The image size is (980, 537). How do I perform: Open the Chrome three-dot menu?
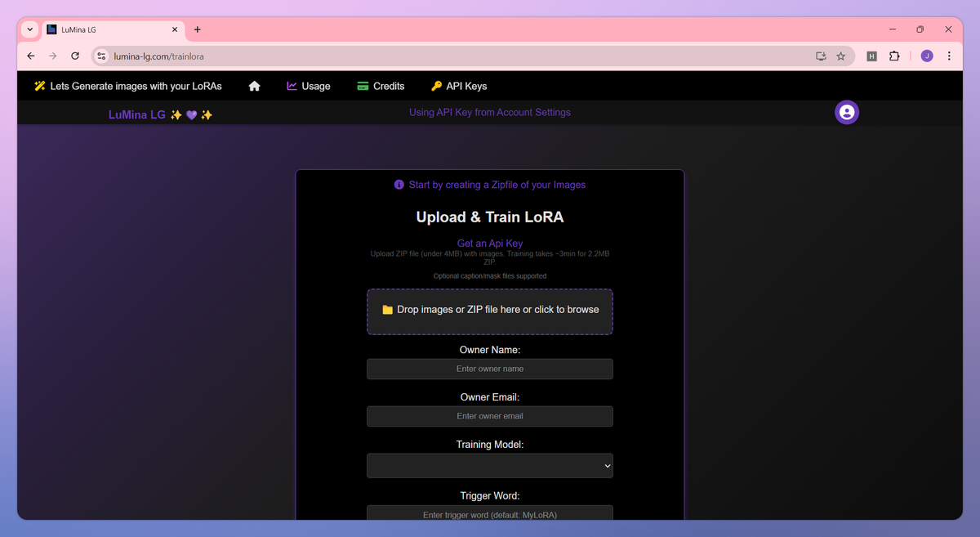[949, 56]
